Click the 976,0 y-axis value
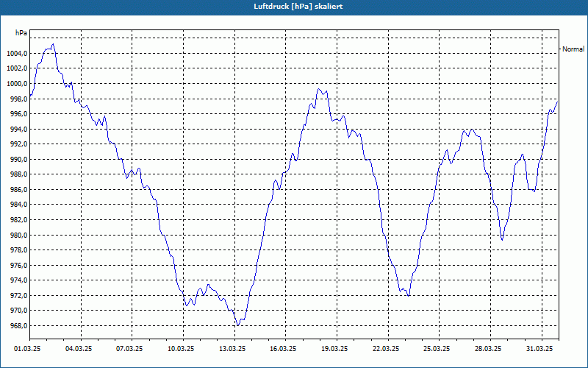Screen dimensions: 588x368 point(18,265)
